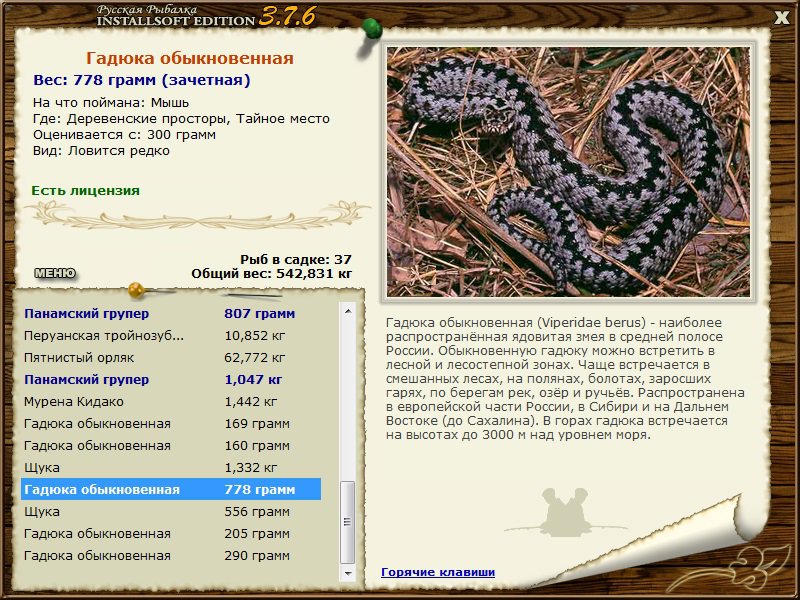800x600 pixels.
Task: Select Перуанская тройнозуб... 10,852 кг row
Action: pyautogui.click(x=171, y=336)
